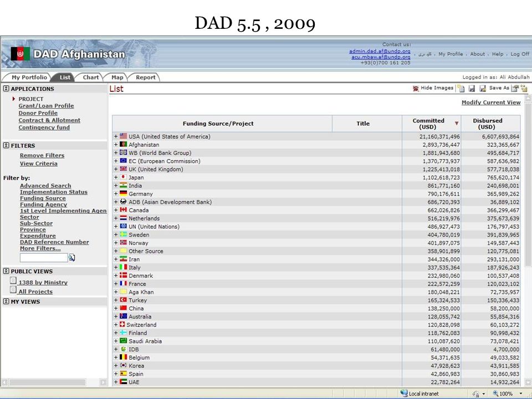Open the Donor Profile link

coord(38,112)
